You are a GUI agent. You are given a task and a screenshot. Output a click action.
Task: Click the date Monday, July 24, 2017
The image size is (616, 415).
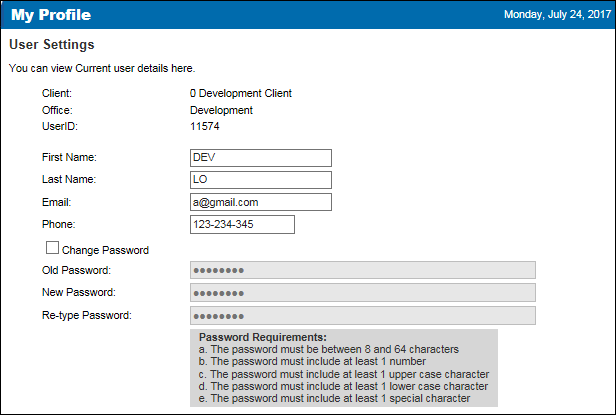pos(557,15)
